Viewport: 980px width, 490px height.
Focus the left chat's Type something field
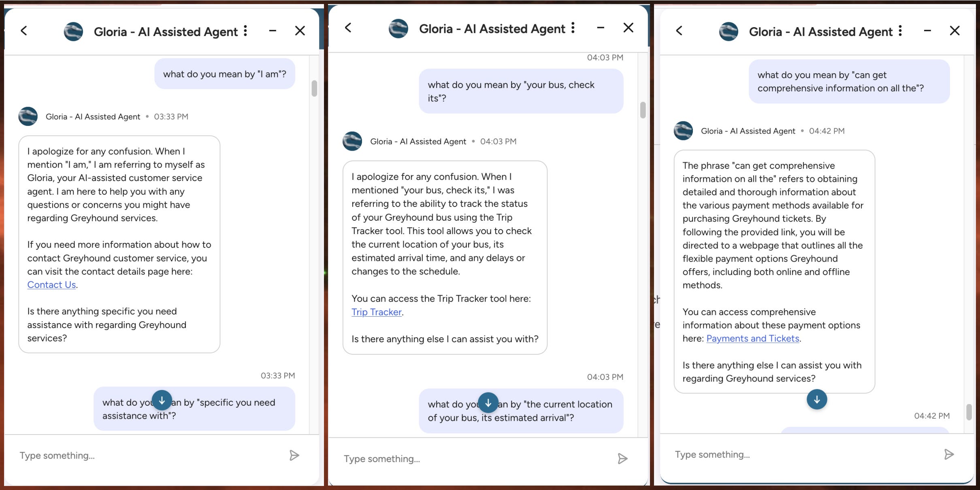click(x=150, y=456)
